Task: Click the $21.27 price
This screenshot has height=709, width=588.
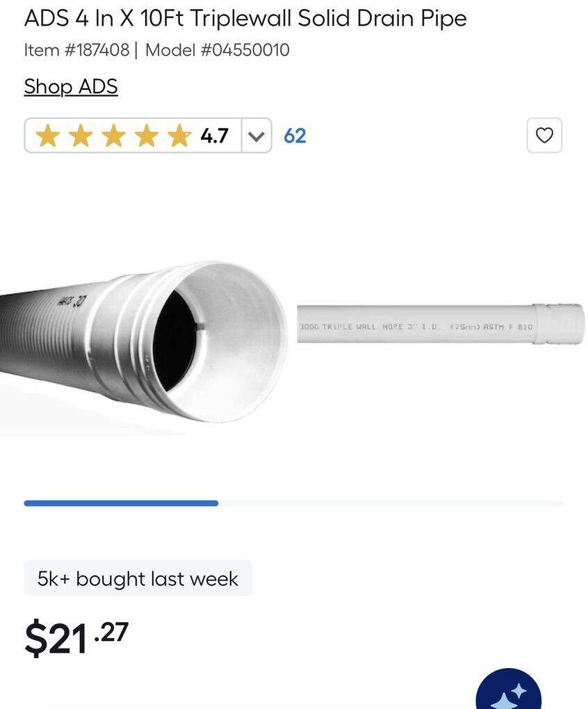Action: pyautogui.click(x=76, y=638)
